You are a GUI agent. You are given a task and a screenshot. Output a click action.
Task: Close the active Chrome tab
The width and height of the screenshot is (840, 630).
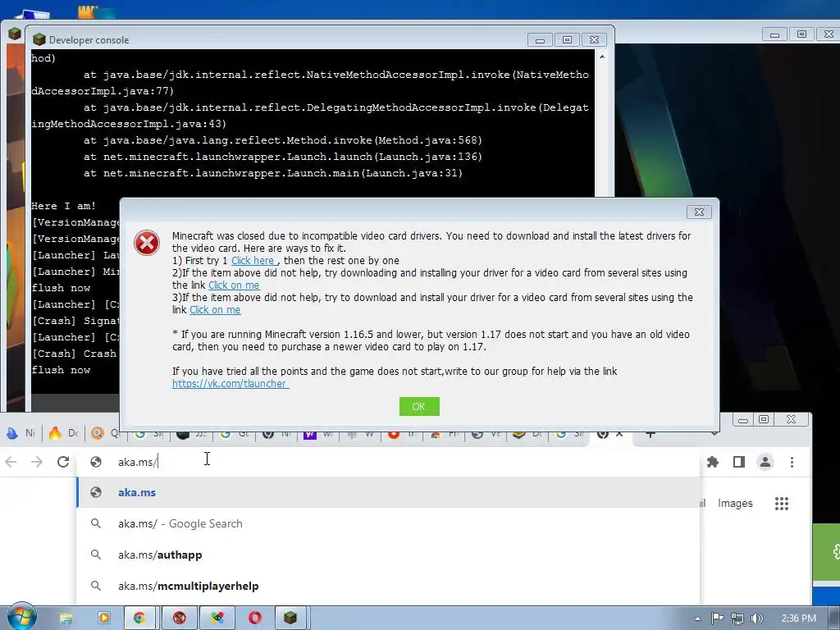pyautogui.click(x=619, y=433)
